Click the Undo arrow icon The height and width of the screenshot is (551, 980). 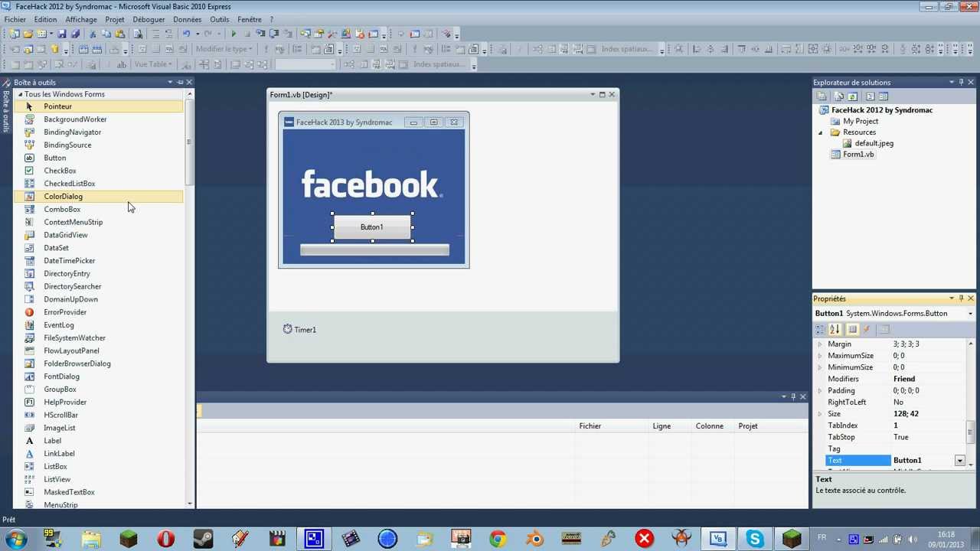(x=186, y=34)
